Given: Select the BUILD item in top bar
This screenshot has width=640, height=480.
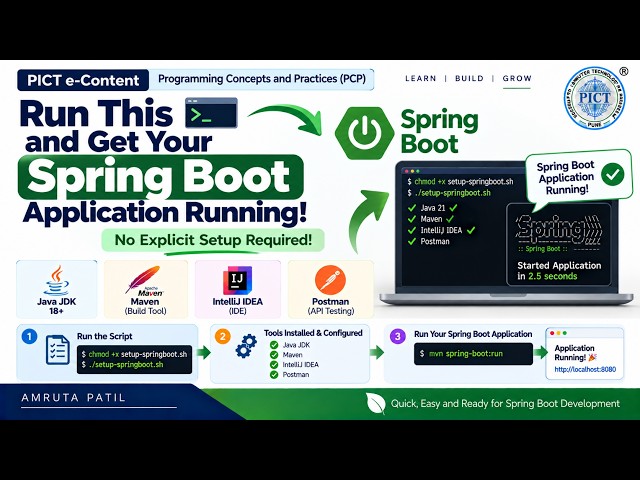Looking at the screenshot, I should tap(469, 78).
